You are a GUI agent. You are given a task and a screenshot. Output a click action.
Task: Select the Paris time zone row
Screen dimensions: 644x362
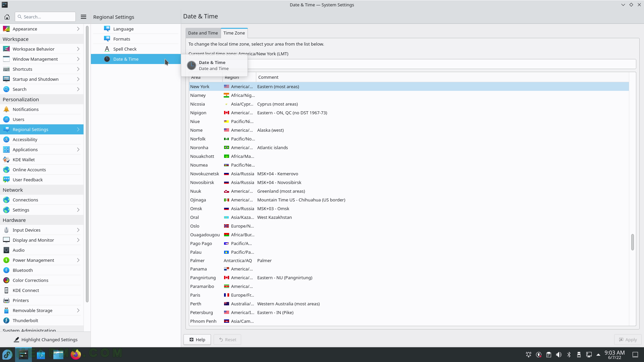click(x=409, y=295)
